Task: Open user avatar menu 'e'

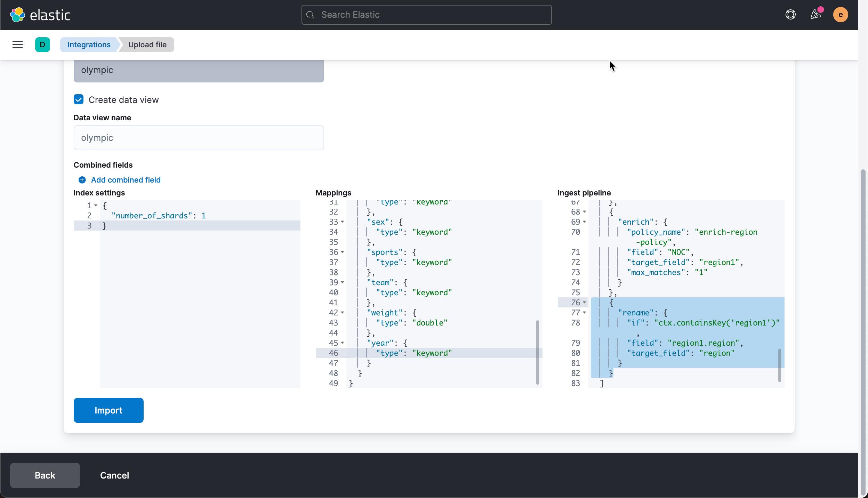Action: 841,15
